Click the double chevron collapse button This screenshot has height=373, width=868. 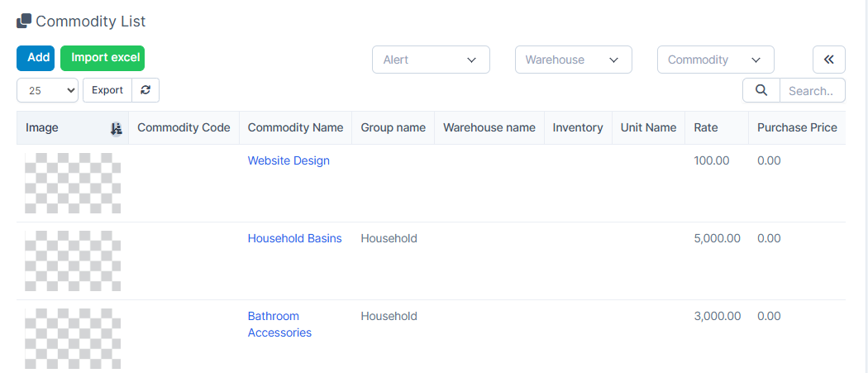point(828,60)
